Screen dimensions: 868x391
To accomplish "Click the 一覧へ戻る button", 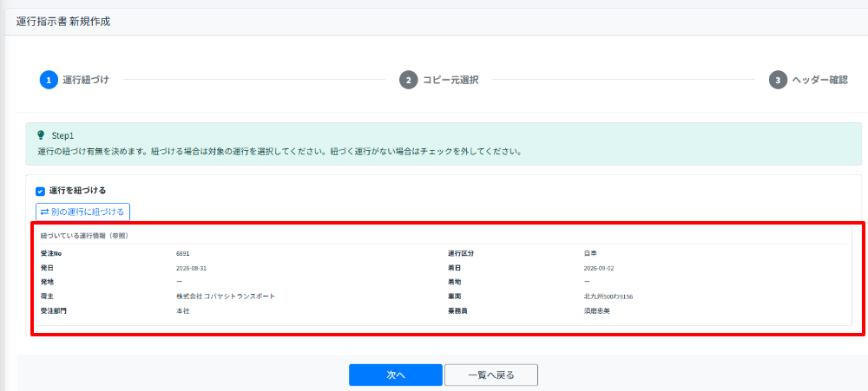I will click(x=491, y=375).
